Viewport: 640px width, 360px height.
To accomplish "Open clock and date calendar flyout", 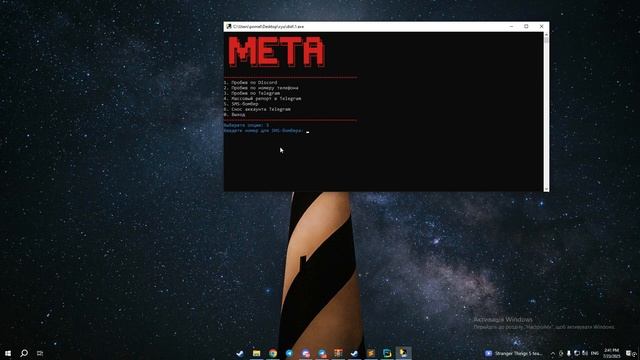I will 611,353.
